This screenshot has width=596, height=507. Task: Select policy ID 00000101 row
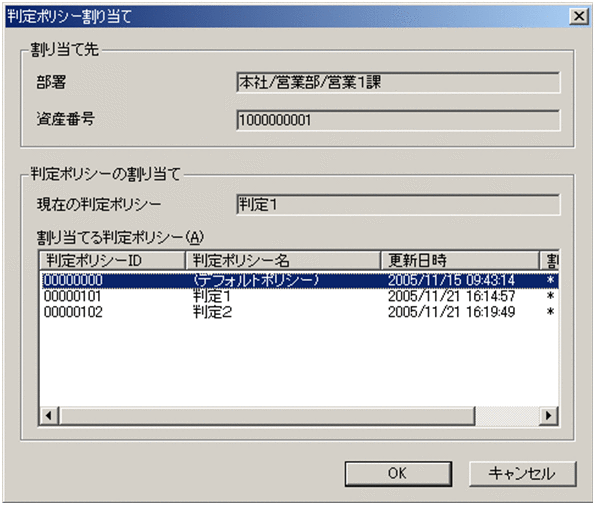299,296
